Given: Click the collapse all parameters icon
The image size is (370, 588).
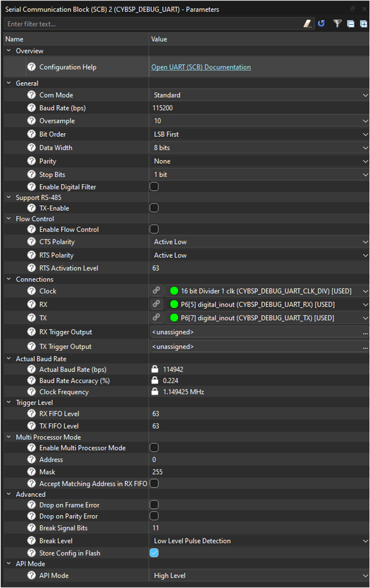Looking at the screenshot, I should (x=350, y=24).
